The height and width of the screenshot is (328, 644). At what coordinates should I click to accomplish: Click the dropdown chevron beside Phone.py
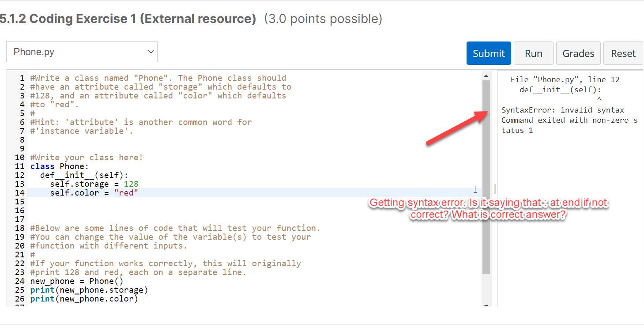[x=151, y=52]
